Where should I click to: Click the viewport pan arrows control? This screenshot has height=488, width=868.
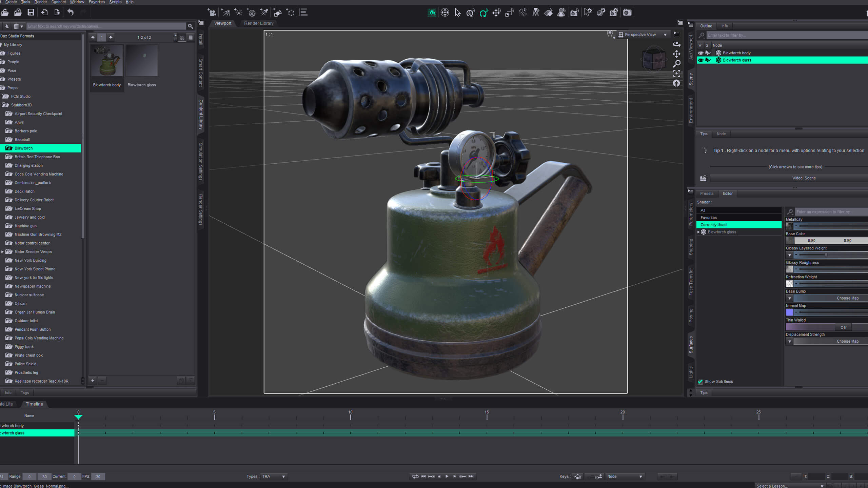(676, 54)
